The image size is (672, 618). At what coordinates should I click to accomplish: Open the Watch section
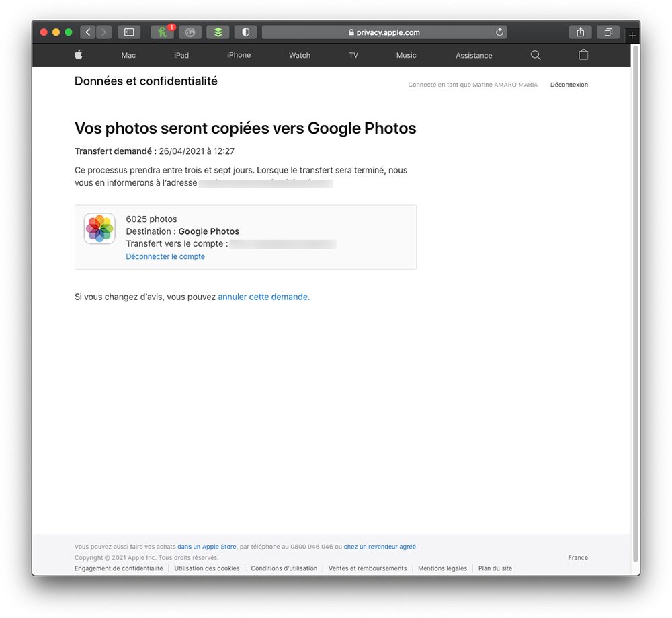click(x=299, y=55)
